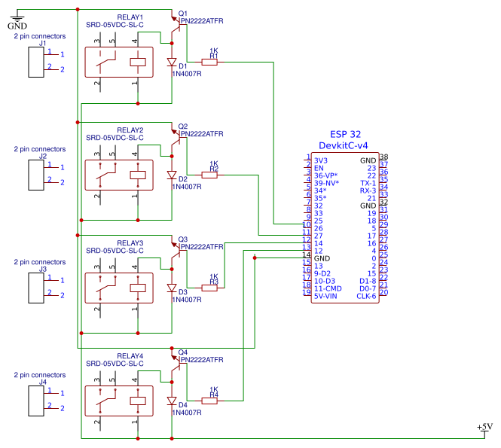Click ESP32 pin number 20
The width and height of the screenshot is (501, 448).
(383, 292)
